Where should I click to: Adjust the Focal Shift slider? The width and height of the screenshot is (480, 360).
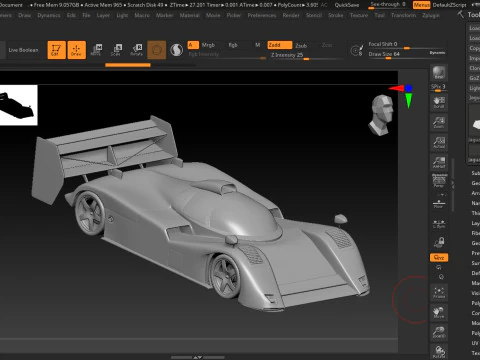tap(407, 45)
